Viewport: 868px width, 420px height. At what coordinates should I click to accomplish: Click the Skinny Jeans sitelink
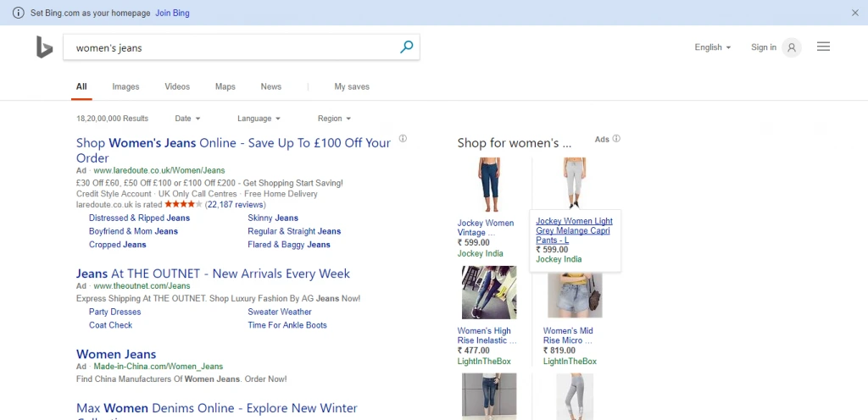click(x=273, y=218)
